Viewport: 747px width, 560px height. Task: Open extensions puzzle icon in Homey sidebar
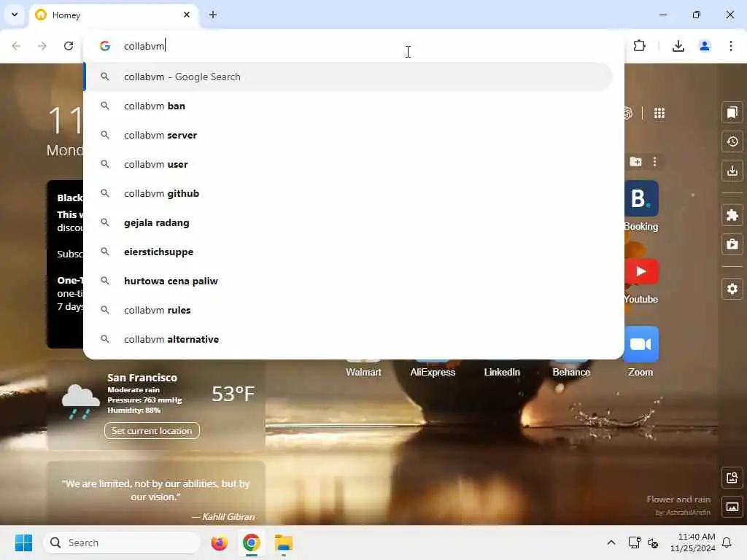[x=732, y=215]
